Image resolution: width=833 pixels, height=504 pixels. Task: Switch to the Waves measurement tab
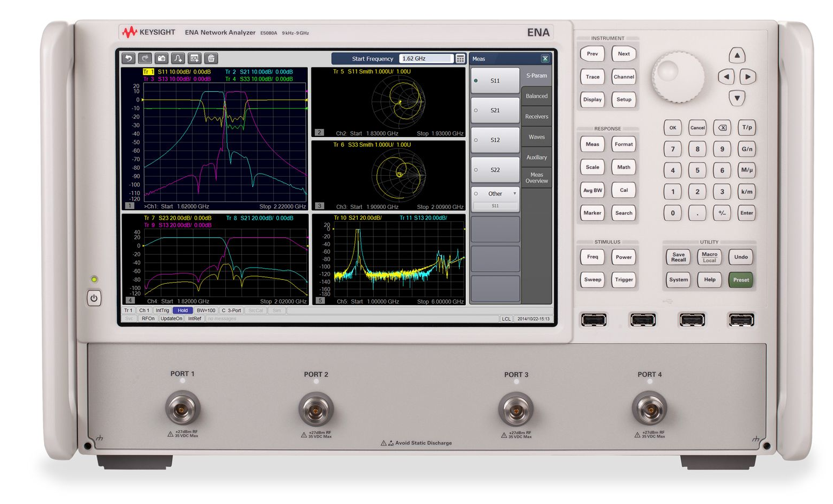pyautogui.click(x=536, y=136)
